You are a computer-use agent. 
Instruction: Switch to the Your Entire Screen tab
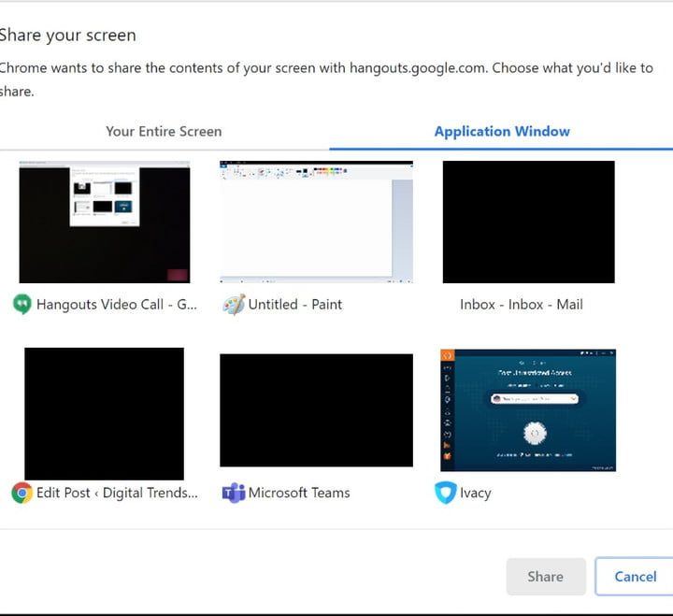(164, 131)
